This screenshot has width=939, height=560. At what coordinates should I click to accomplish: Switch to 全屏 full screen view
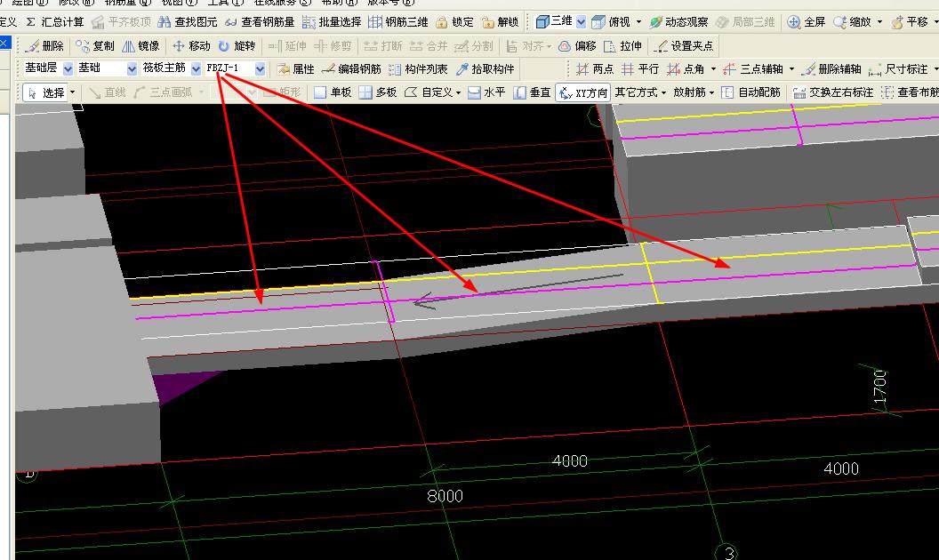[x=806, y=22]
